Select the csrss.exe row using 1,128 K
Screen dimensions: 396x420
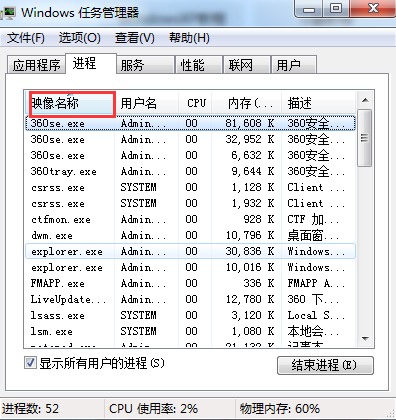pos(191,187)
